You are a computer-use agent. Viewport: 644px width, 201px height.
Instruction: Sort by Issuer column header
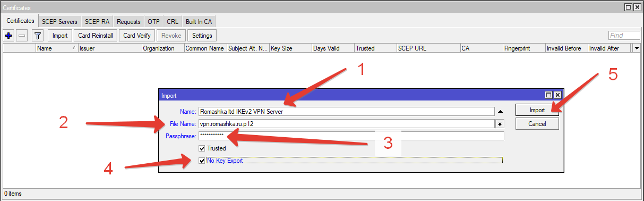click(x=110, y=48)
